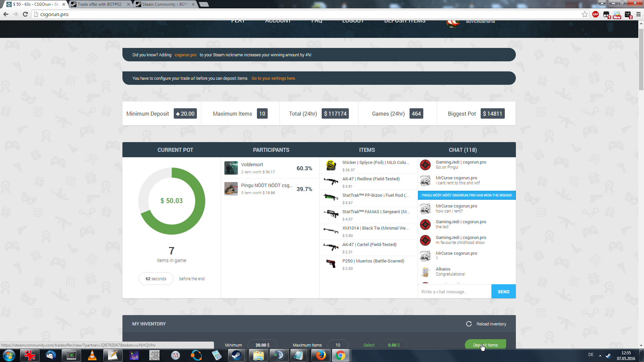Send the chat message with SEND
Screen dimensions: 644x362
pos(503,292)
